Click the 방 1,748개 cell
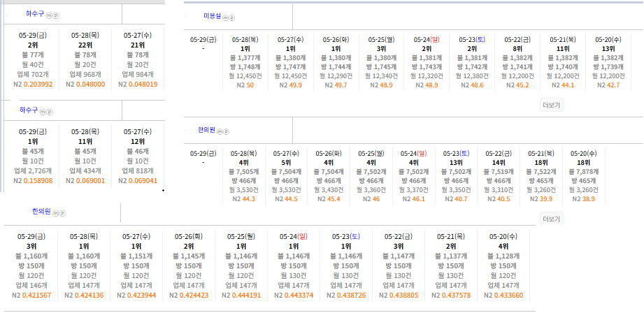This screenshot has height=313, width=644. 245,67
